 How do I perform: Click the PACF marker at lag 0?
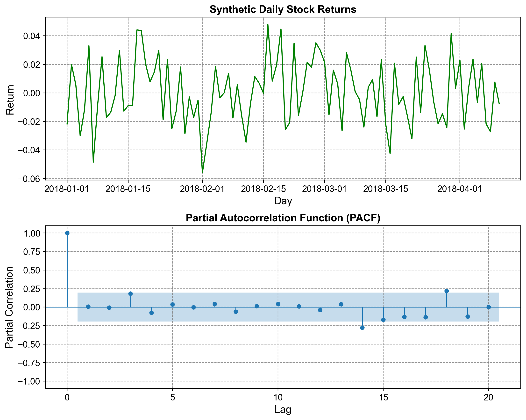(67, 233)
